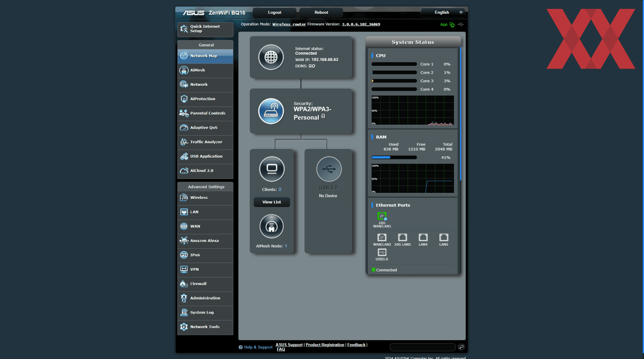
Task: Open VPN settings
Action: pos(205,269)
